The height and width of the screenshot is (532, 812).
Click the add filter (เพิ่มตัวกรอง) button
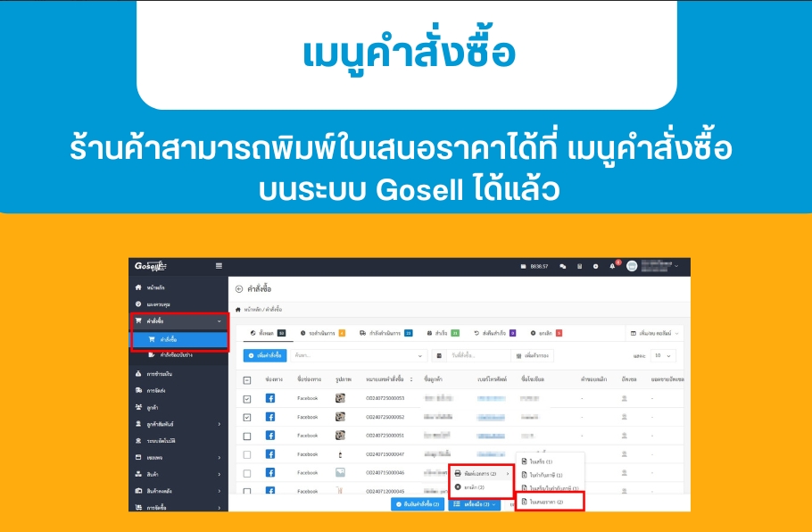[x=533, y=356]
